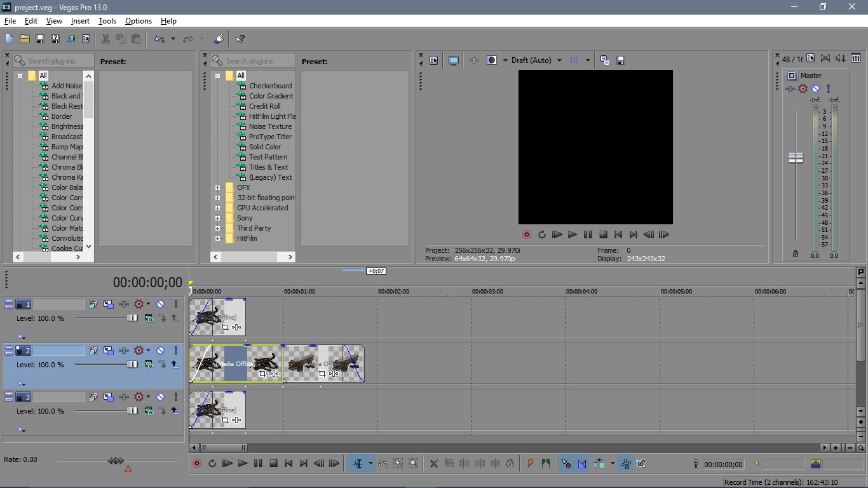Solo track 3
868x488 pixels.
(x=176, y=396)
